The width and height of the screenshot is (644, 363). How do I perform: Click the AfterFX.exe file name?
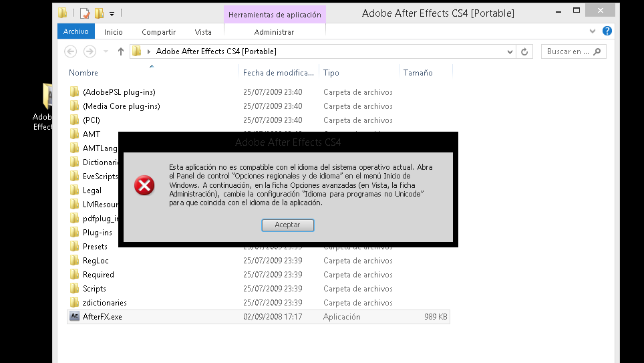pos(102,317)
